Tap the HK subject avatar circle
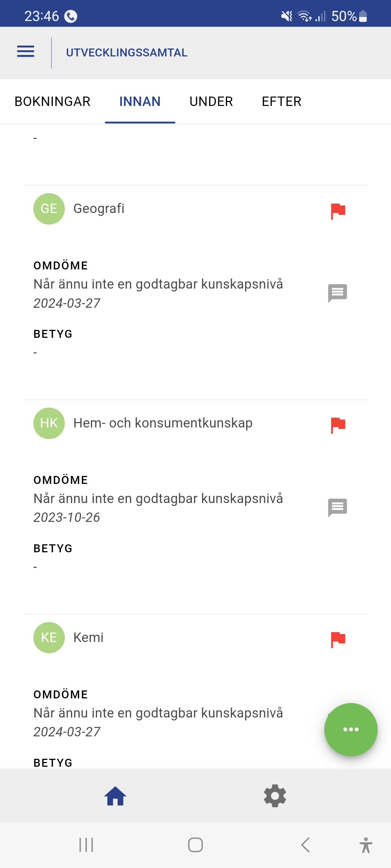The image size is (391, 868). point(49,423)
